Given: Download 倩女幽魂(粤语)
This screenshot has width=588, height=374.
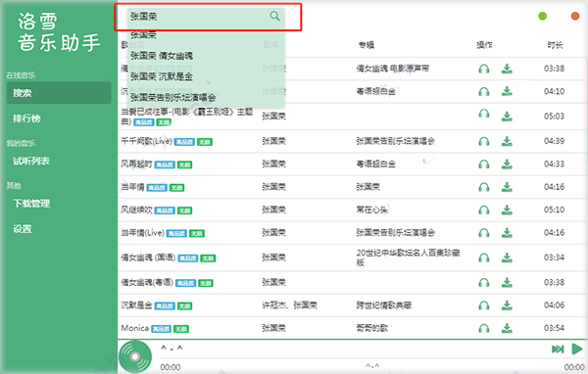Looking at the screenshot, I should point(507,283).
